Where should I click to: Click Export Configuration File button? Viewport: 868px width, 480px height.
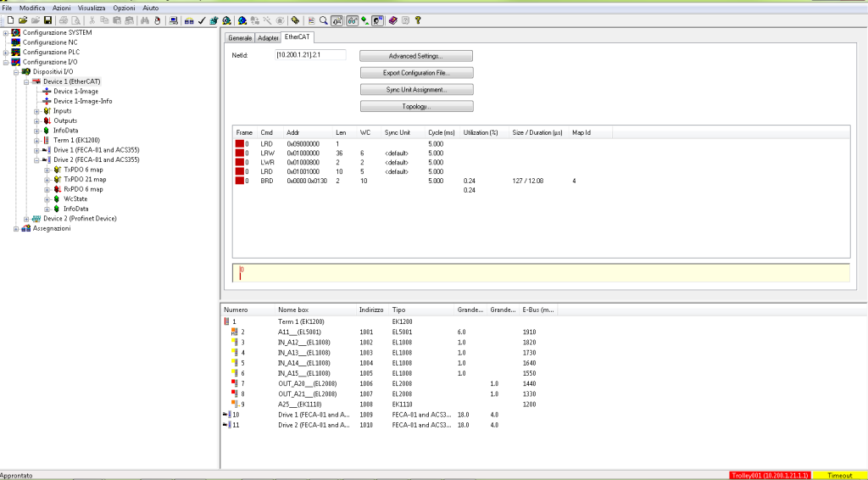pyautogui.click(x=416, y=73)
